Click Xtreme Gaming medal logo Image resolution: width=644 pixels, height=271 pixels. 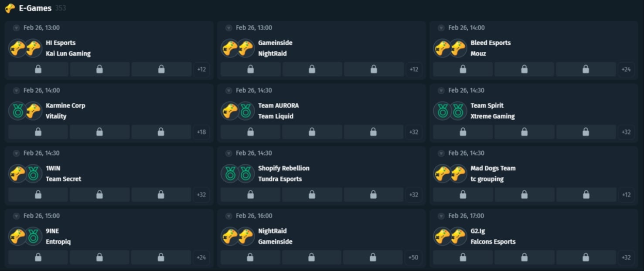click(458, 111)
